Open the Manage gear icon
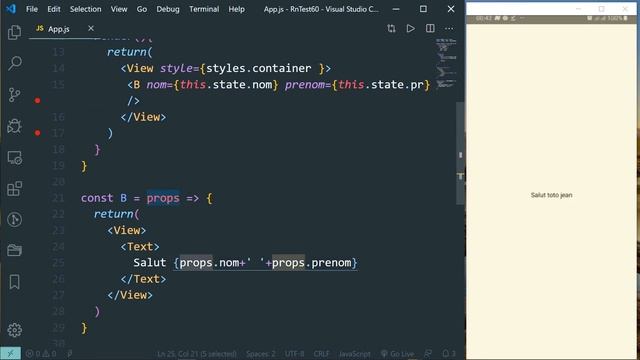Viewport: 640px width, 360px height. (14, 330)
